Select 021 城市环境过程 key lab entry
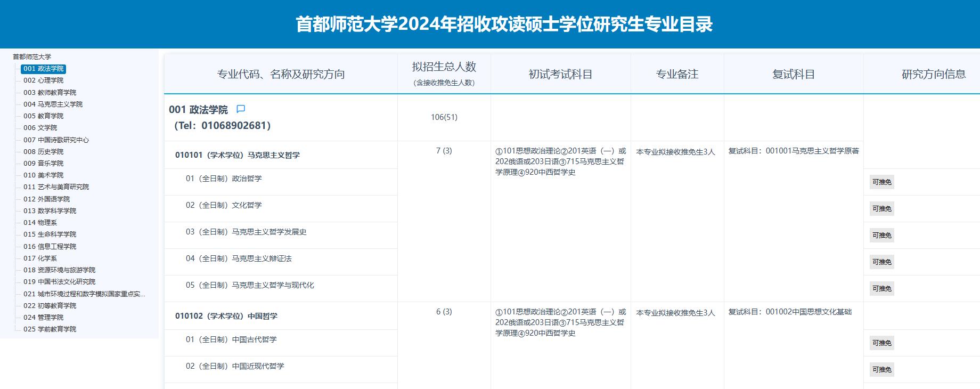This screenshot has height=389, width=980. [x=84, y=294]
